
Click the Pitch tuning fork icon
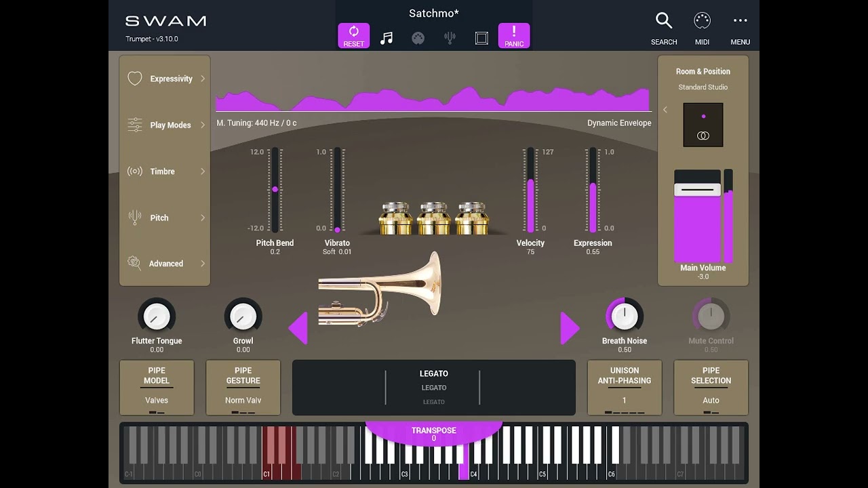tap(135, 218)
